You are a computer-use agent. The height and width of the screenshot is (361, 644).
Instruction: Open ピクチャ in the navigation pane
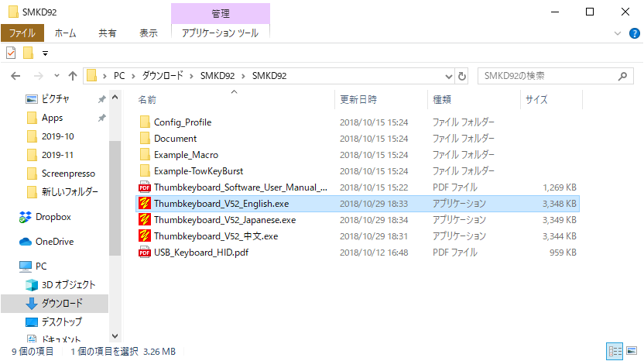(56, 99)
